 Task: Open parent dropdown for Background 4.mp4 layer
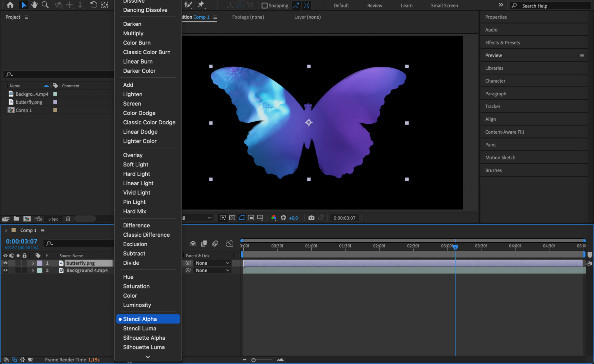tap(212, 270)
